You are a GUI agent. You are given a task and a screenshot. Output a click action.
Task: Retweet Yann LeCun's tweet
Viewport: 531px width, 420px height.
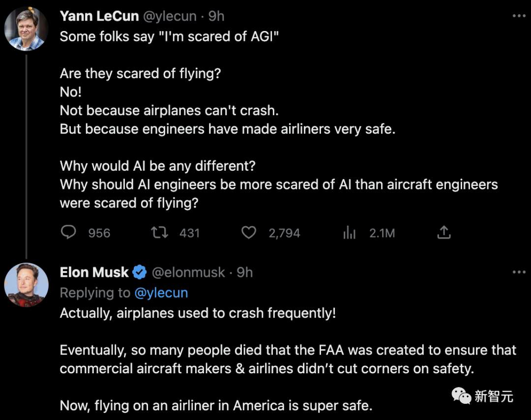point(159,232)
